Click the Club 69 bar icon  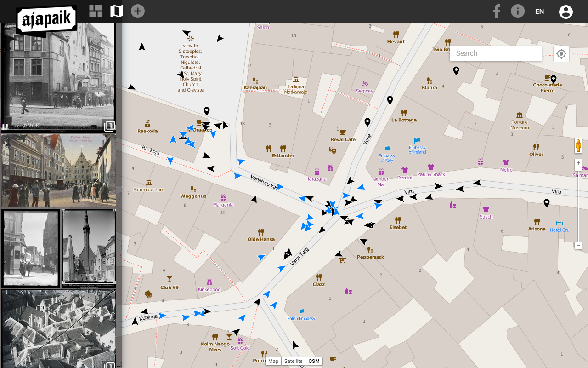[169, 279]
